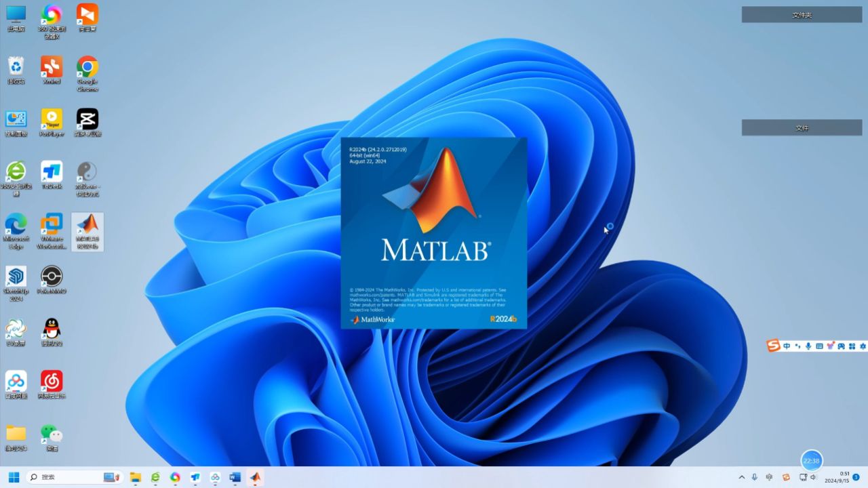Viewport: 868px width, 488px height.
Task: Toggle Chinese/English mode on Sogou toolbar
Action: coord(785,346)
